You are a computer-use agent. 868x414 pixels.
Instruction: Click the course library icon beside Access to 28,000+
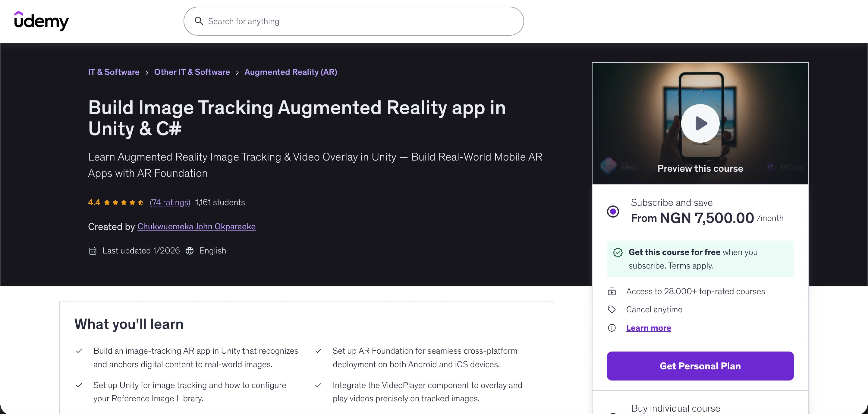[x=612, y=291]
